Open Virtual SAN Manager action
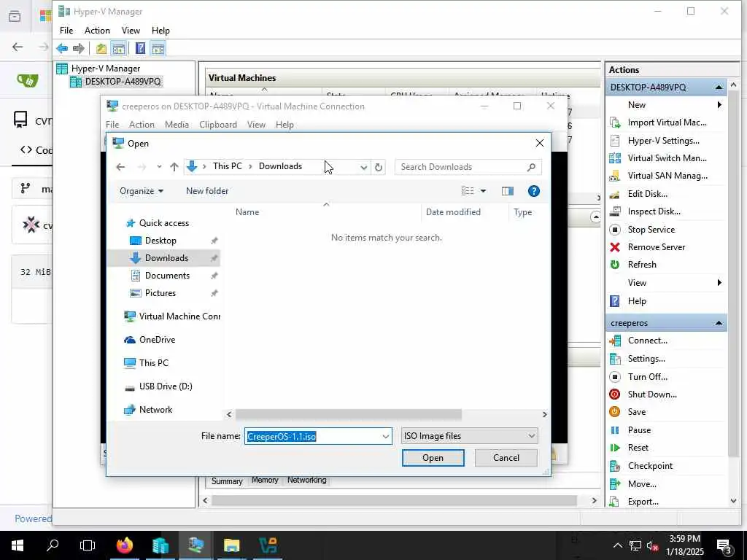This screenshot has width=747, height=560. (667, 176)
